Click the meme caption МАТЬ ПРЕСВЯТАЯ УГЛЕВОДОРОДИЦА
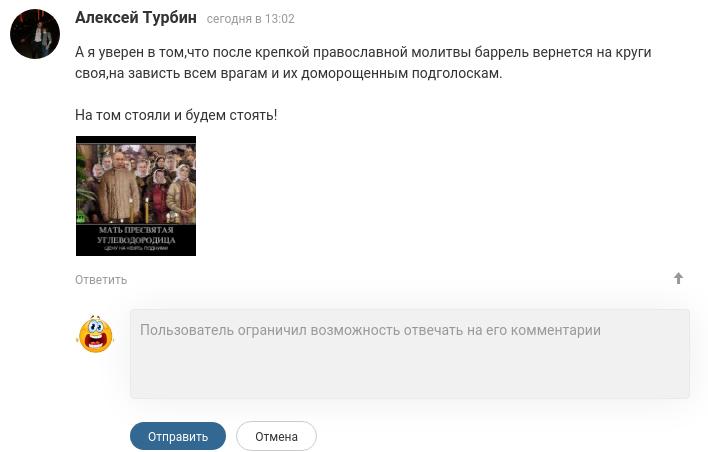This screenshot has height=452, width=708. coord(136,235)
